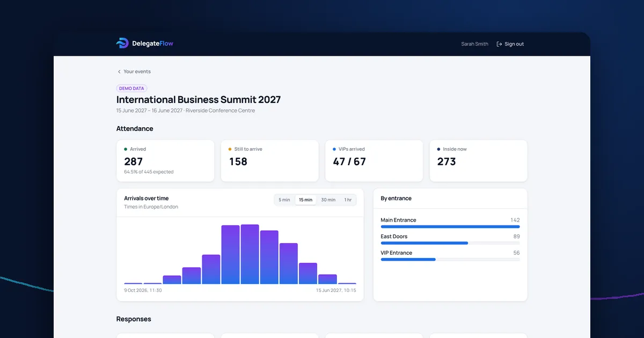Click the DEMO DATA badge
Viewport: 644px width, 338px height.
point(131,89)
